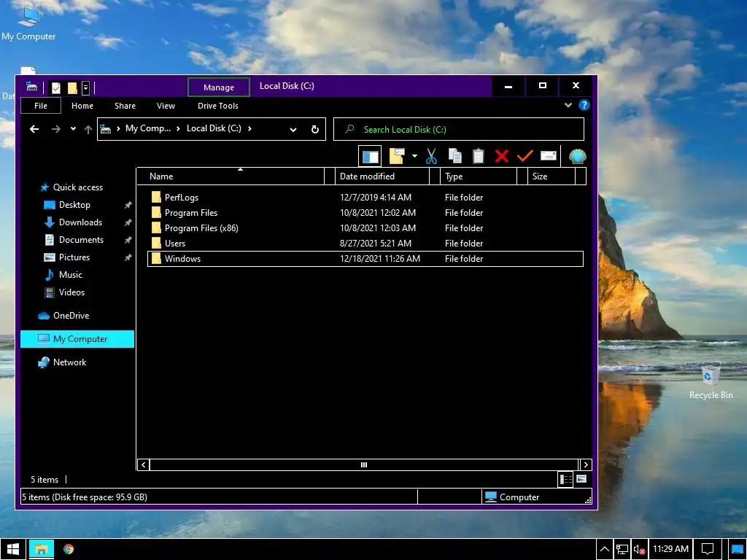The width and height of the screenshot is (747, 560).
Task: Go back with the Back arrow
Action: [34, 129]
